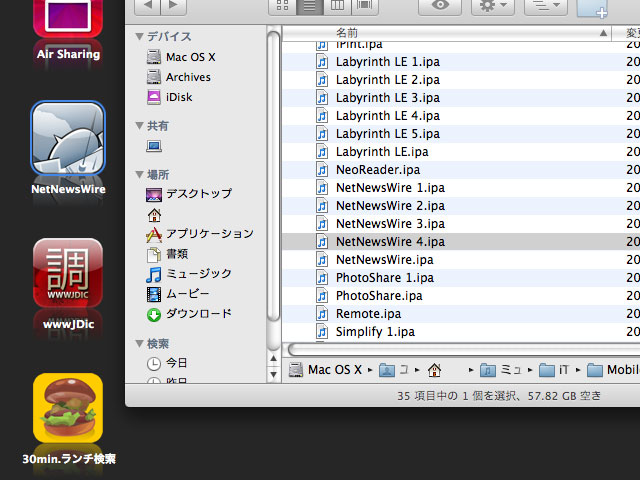This screenshot has width=640, height=480.
Task: Collapse the 検索 sidebar section
Action: click(139, 344)
